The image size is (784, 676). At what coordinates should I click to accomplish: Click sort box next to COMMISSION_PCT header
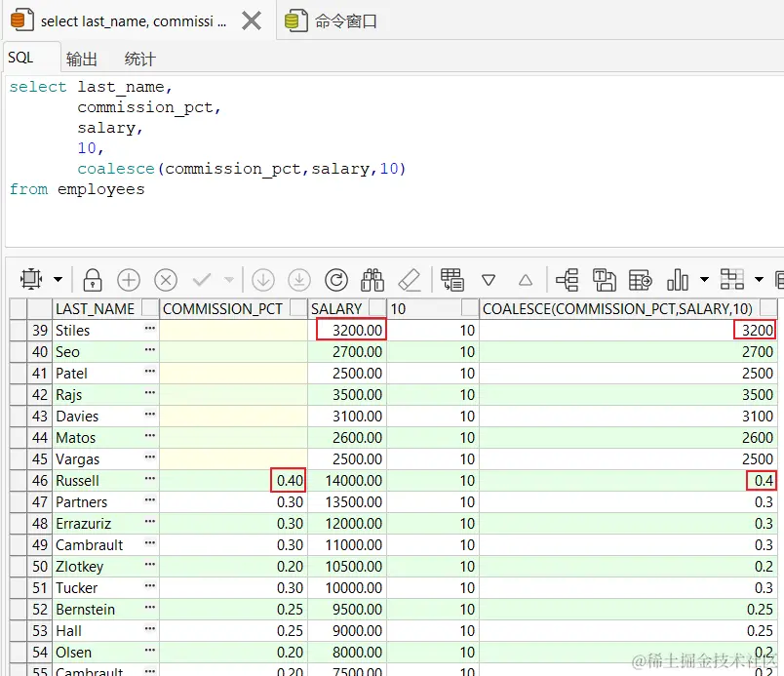pos(298,307)
